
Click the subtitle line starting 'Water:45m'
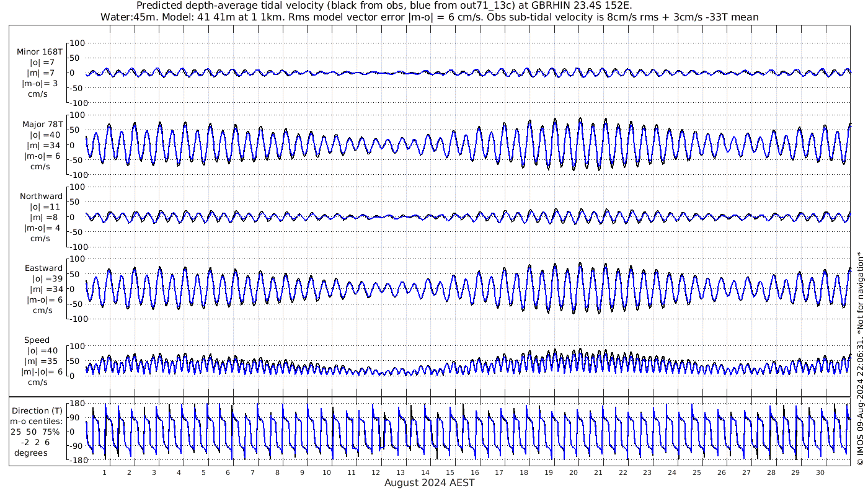(429, 17)
